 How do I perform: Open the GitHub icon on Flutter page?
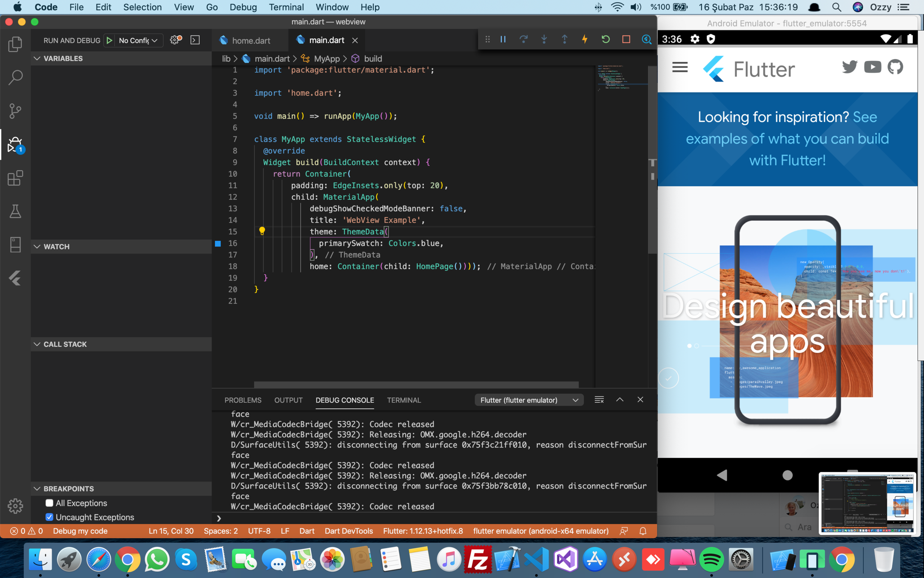895,67
